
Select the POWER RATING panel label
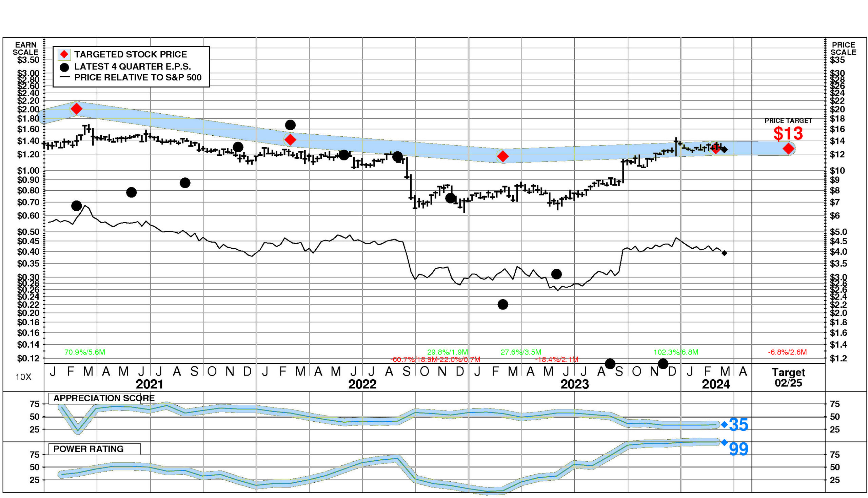point(88,449)
